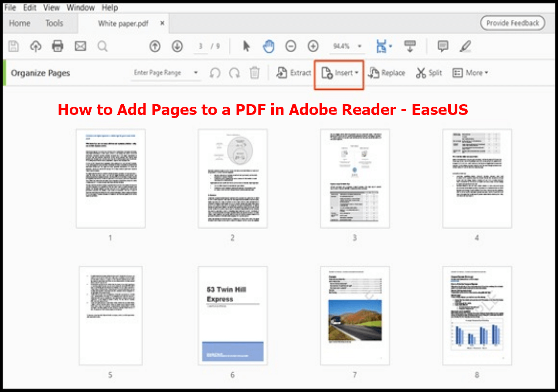Expand the More options menu

pos(470,73)
